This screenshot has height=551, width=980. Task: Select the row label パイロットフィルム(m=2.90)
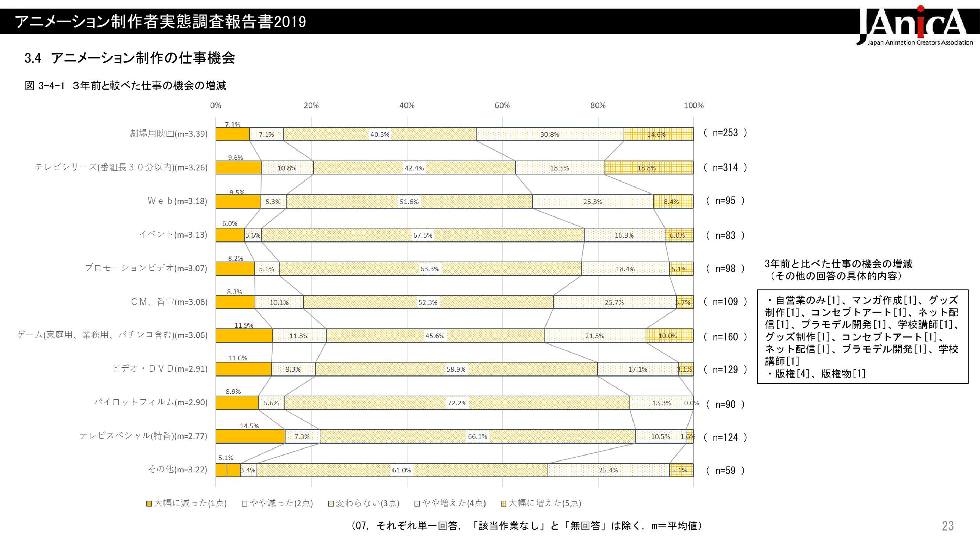(x=151, y=402)
